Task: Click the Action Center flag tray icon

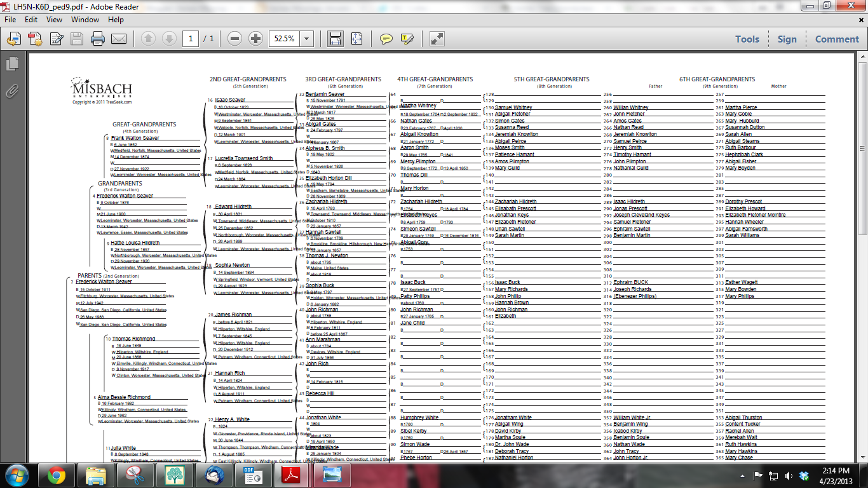Action: (x=758, y=475)
